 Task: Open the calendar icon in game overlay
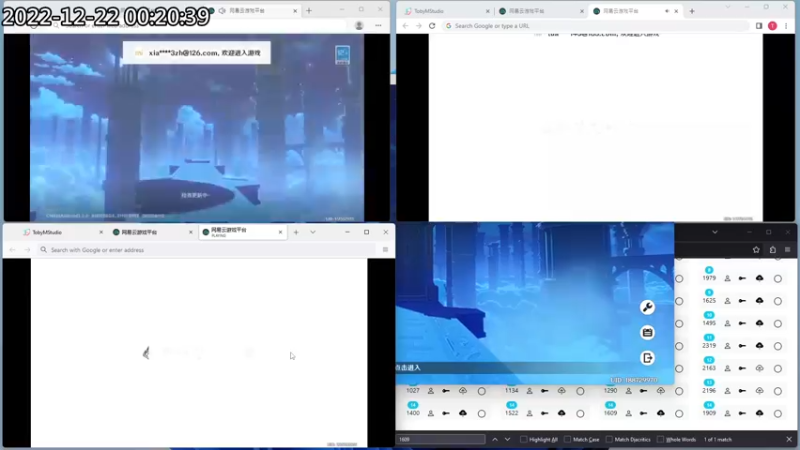click(x=647, y=333)
